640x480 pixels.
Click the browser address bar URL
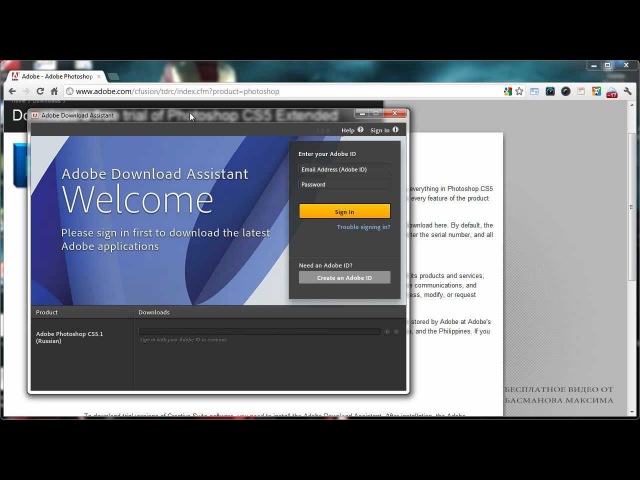point(178,91)
